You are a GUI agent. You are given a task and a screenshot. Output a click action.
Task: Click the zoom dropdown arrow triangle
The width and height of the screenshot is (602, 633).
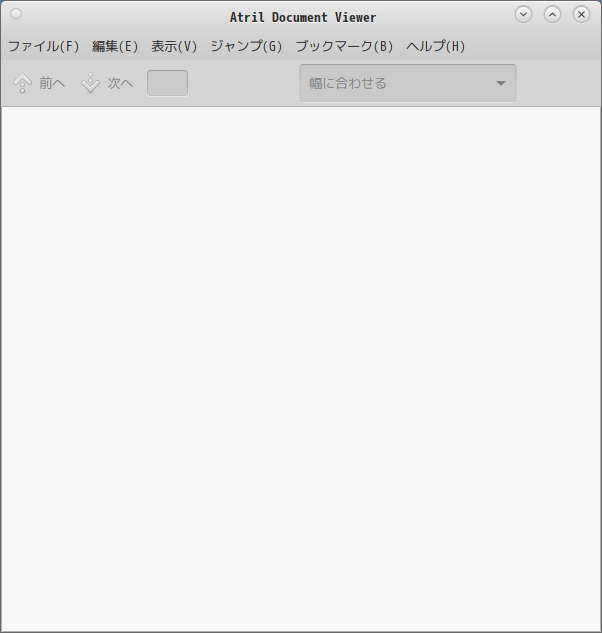[501, 83]
